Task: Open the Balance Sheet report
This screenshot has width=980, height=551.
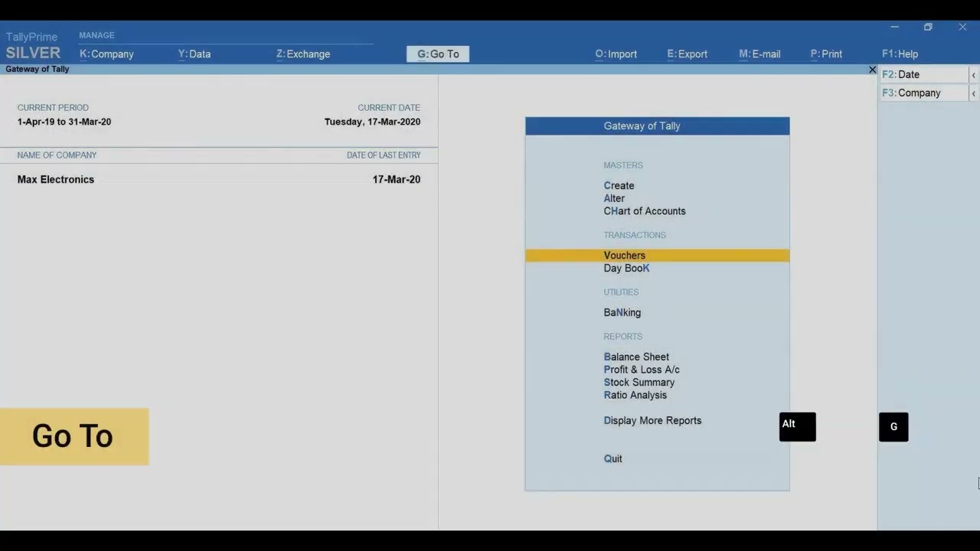Action: [x=636, y=357]
